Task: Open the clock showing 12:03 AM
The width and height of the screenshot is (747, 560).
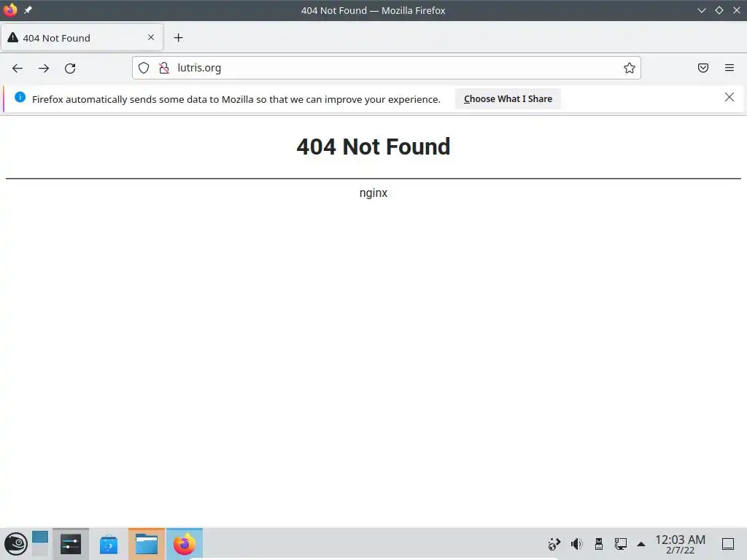Action: click(680, 544)
